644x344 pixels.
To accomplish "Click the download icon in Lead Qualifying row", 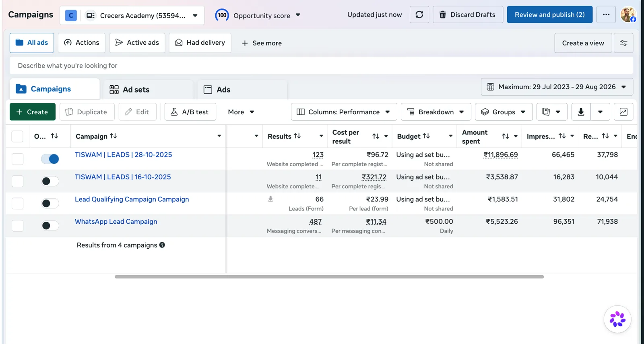I will point(270,199).
